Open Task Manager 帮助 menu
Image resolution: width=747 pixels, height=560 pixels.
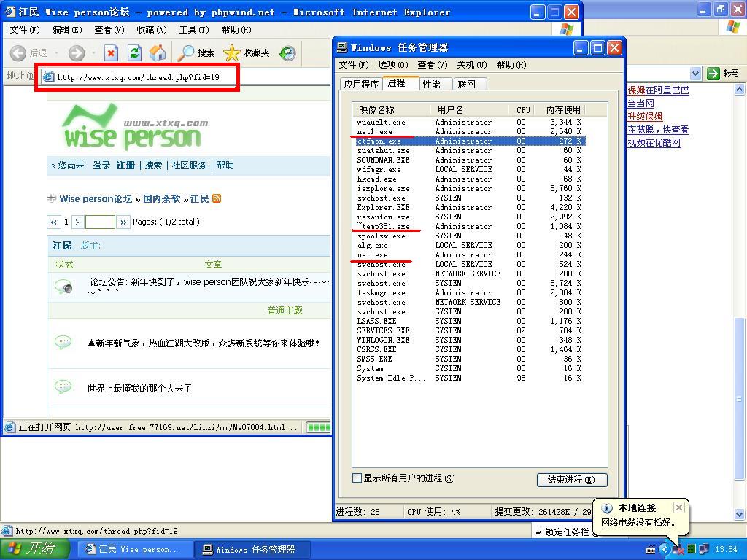tap(511, 65)
